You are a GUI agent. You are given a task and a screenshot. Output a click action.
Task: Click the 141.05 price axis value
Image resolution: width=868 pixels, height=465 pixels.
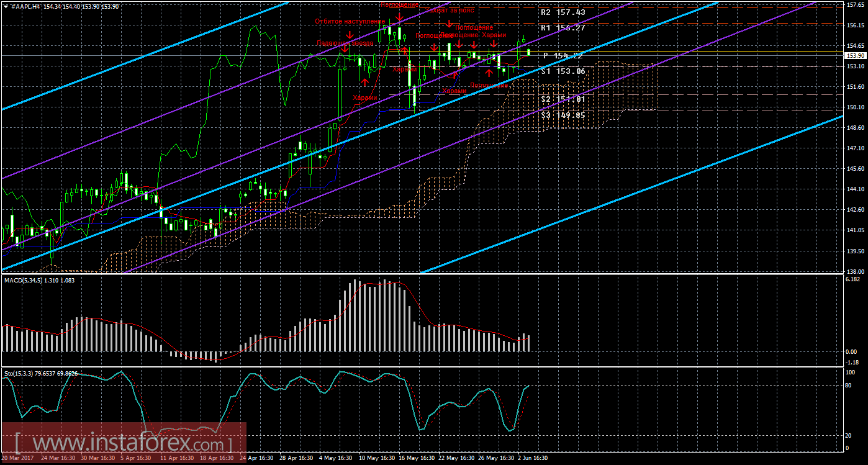coord(855,230)
